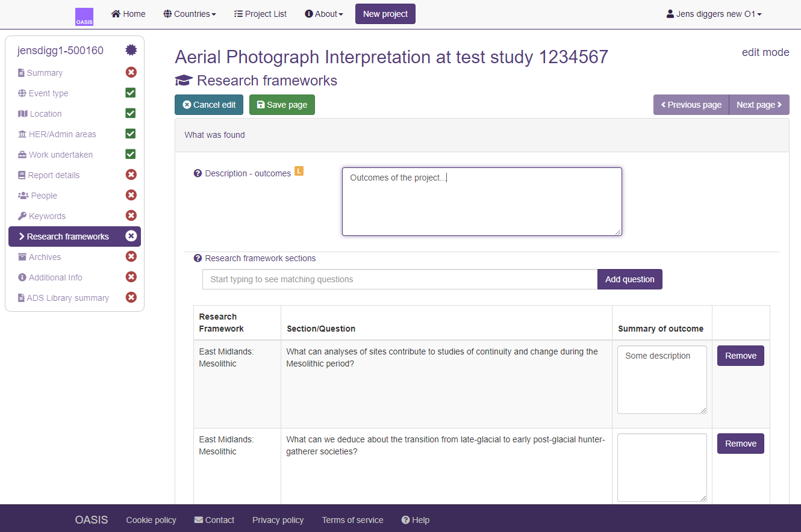The width and height of the screenshot is (801, 532).
Task: Open the Location section in sidebar
Action: [x=40, y=114]
